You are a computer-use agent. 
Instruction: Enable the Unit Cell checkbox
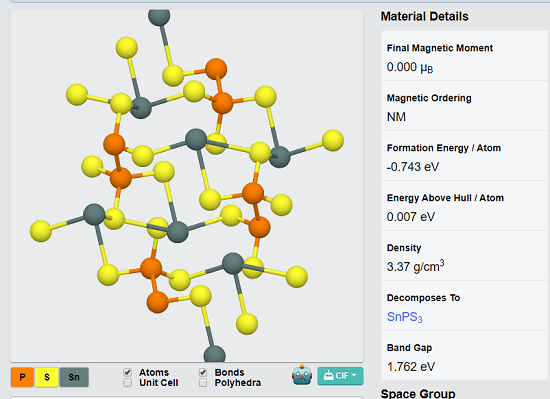[128, 383]
